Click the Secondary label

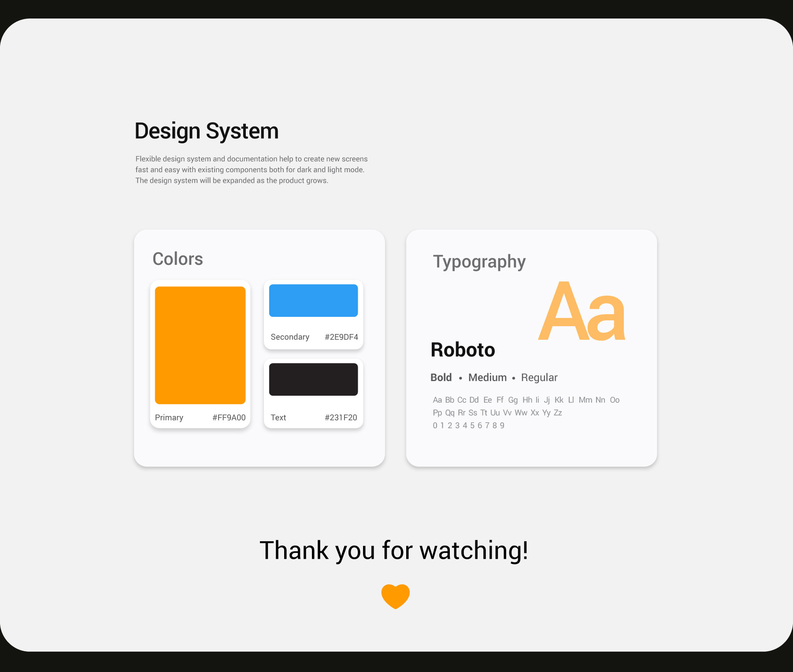coord(290,337)
